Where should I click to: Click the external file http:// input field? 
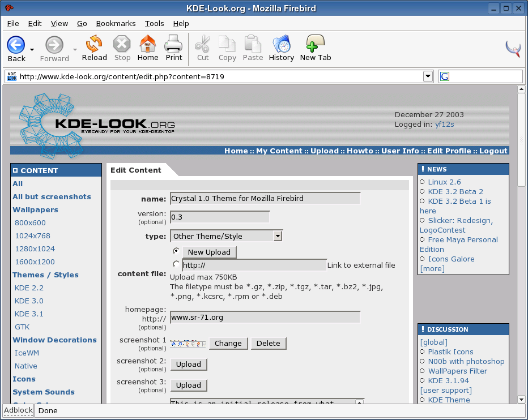pos(254,265)
